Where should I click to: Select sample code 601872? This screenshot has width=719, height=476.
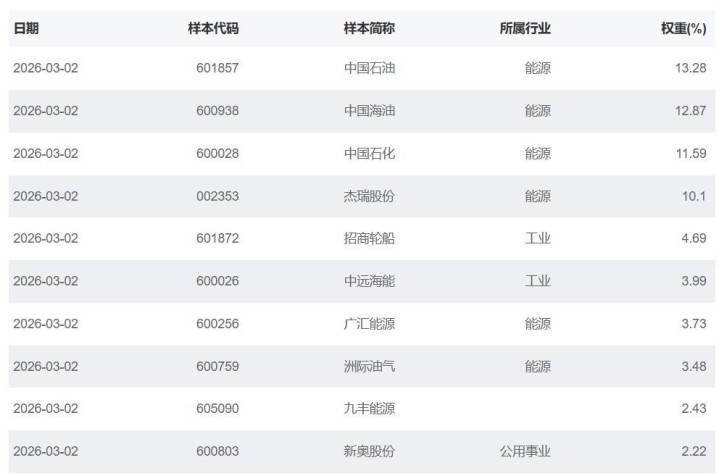pos(217,238)
